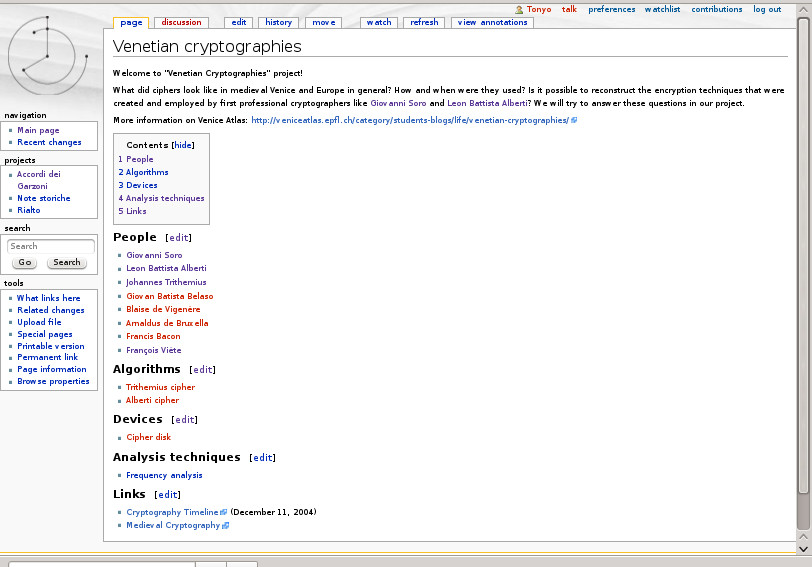Image resolution: width=812 pixels, height=567 pixels.
Task: Jump to contents item 5 Links
Action: click(132, 211)
